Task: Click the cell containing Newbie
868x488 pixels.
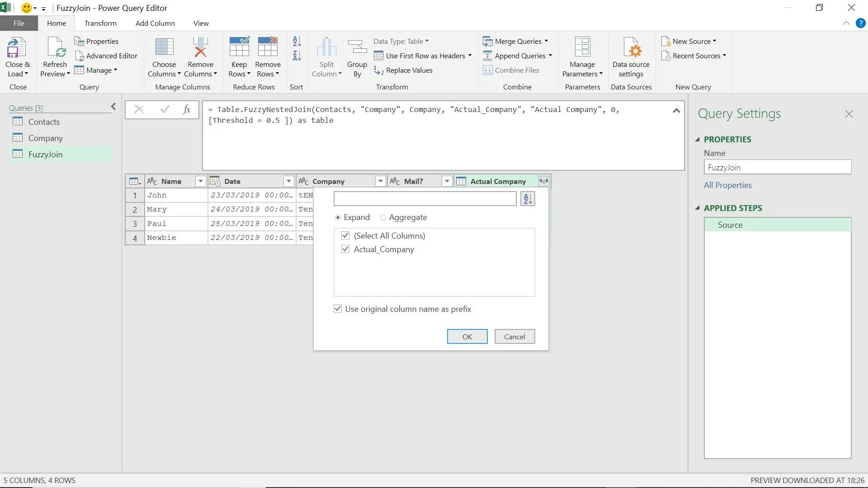Action: [176, 238]
